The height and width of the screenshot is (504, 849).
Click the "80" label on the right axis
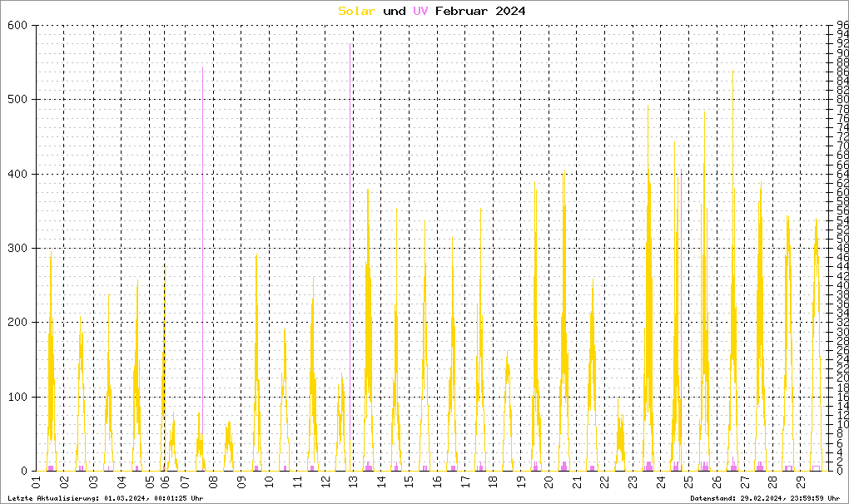pyautogui.click(x=842, y=100)
